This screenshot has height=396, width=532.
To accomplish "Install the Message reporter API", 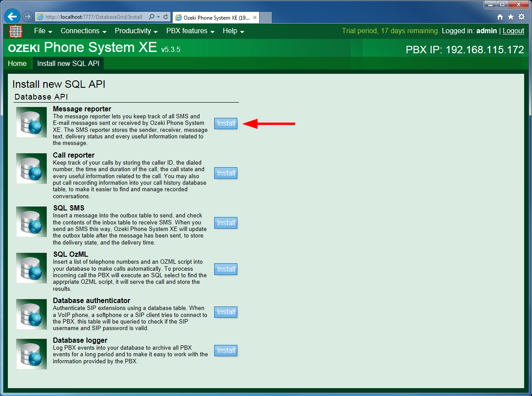I will (226, 124).
